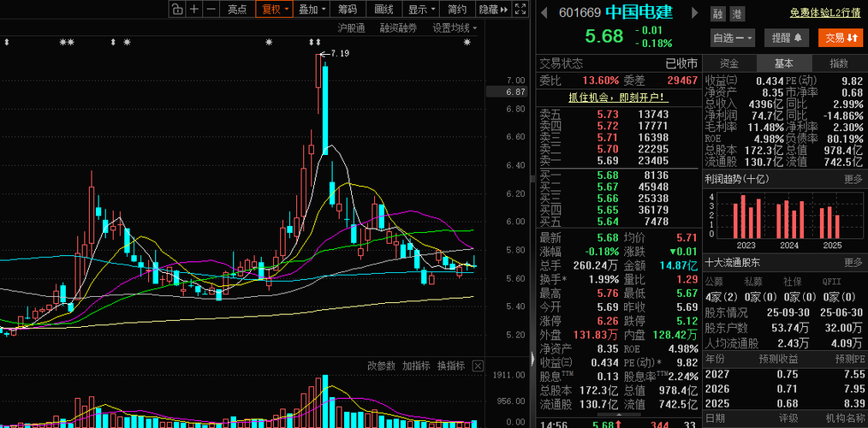Click the 6.87 price axis cursor label

(x=507, y=92)
